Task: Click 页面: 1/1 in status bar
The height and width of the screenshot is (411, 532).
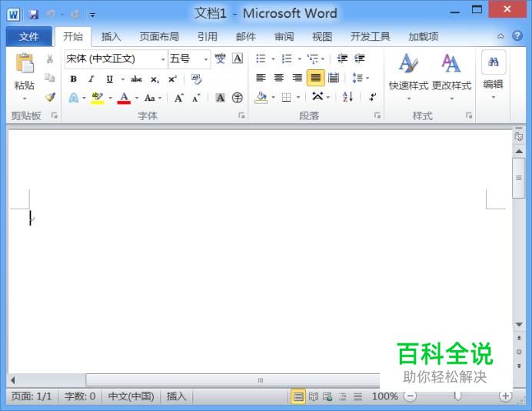Action: click(32, 396)
